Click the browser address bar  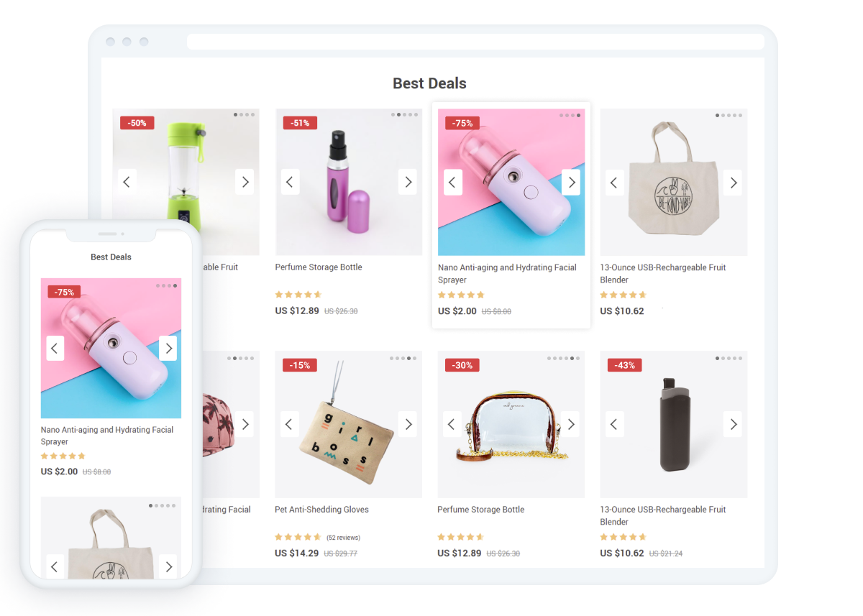pos(475,42)
